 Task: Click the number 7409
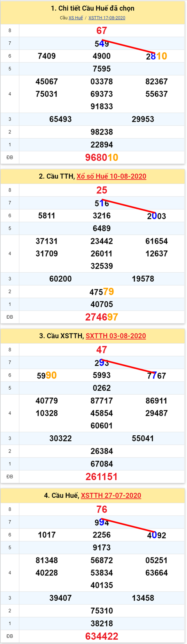(x=47, y=56)
